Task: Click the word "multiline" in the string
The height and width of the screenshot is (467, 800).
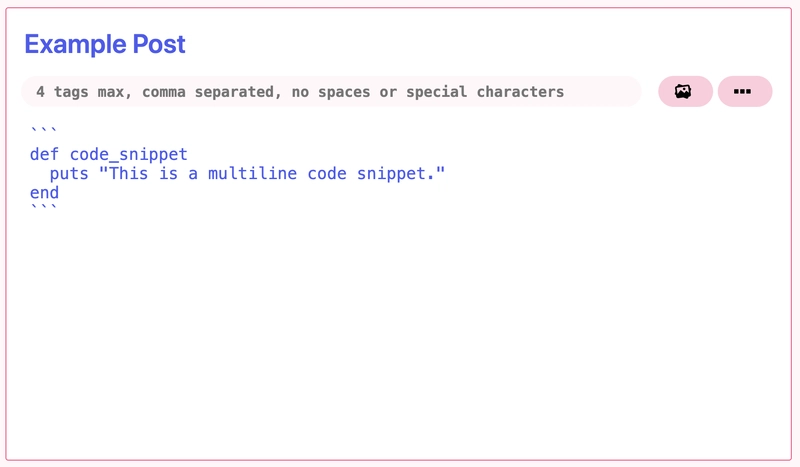Action: coord(253,174)
